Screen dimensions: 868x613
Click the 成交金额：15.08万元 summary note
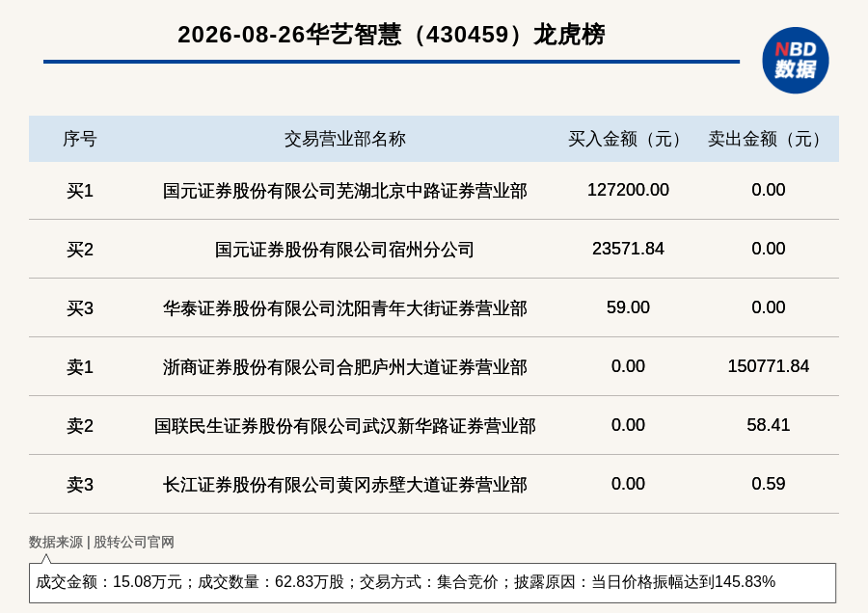(x=432, y=582)
